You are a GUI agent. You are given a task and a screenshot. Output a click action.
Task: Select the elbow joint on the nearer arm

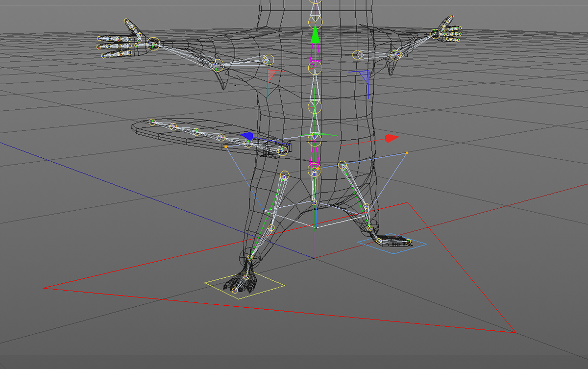[217, 65]
